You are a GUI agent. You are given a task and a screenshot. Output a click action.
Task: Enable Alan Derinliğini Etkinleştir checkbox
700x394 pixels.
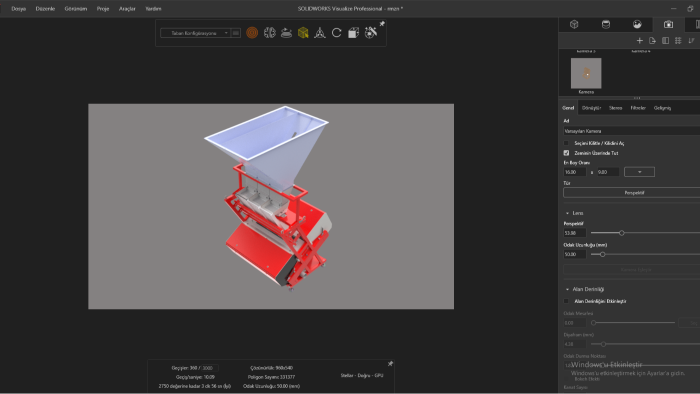click(566, 301)
